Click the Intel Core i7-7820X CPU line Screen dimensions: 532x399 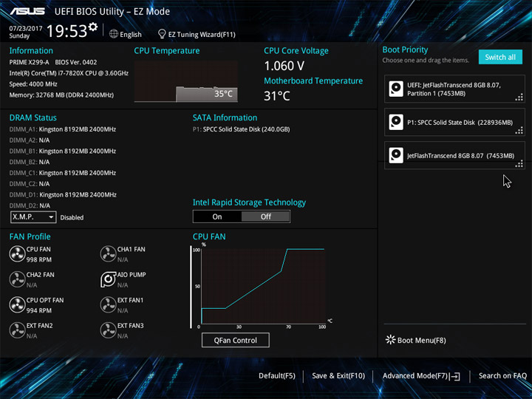tap(69, 73)
